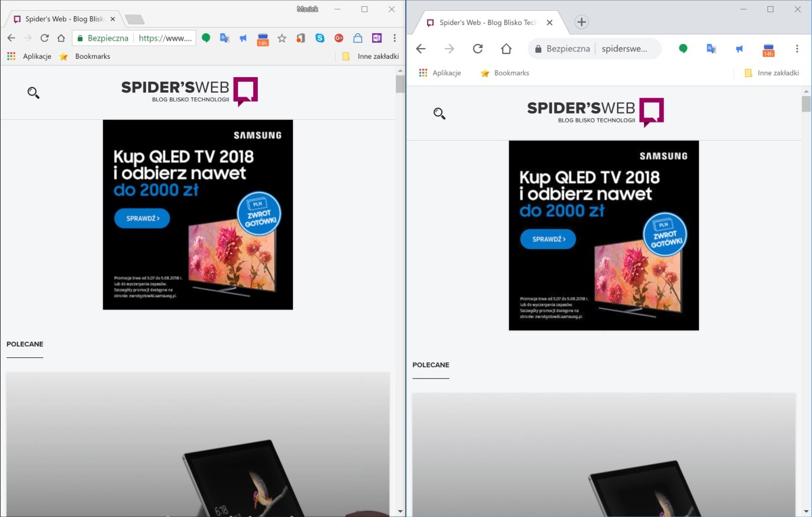
Task: Open the Office extension icon
Action: [x=300, y=38]
